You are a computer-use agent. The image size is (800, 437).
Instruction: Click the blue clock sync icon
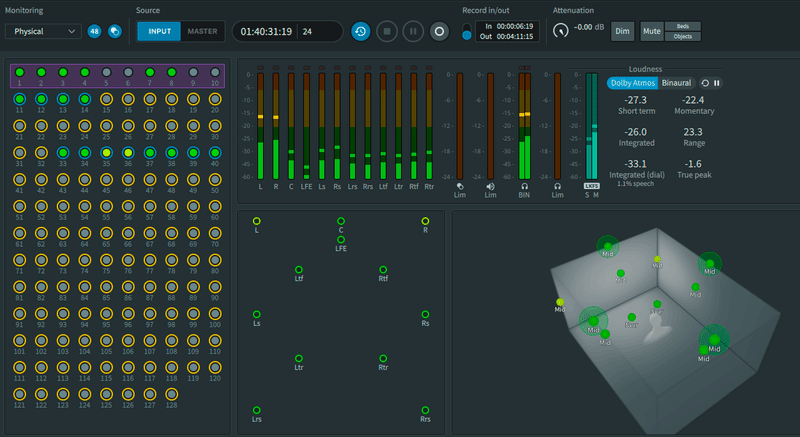point(361,31)
